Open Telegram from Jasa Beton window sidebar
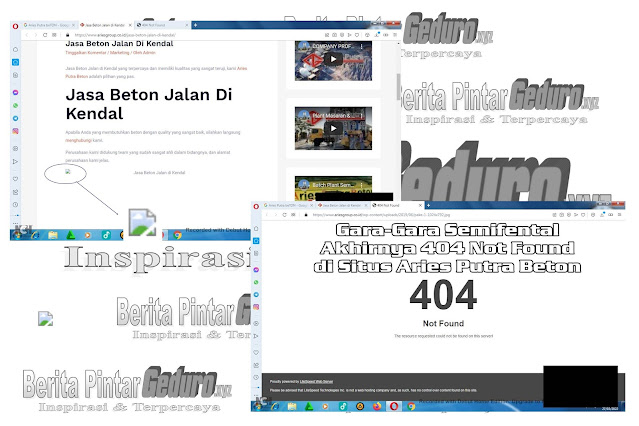Image resolution: width=639 pixels, height=426 pixels. [15, 118]
